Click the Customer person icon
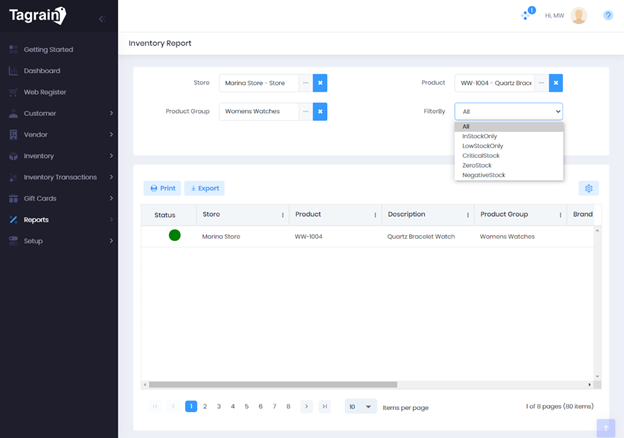This screenshot has width=624, height=438. tap(13, 113)
